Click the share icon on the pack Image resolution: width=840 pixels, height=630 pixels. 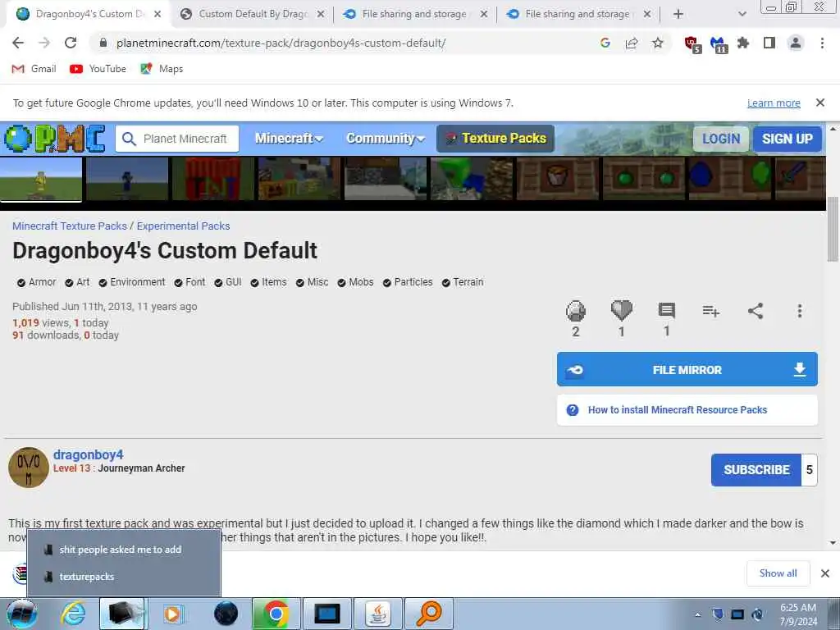pos(756,311)
